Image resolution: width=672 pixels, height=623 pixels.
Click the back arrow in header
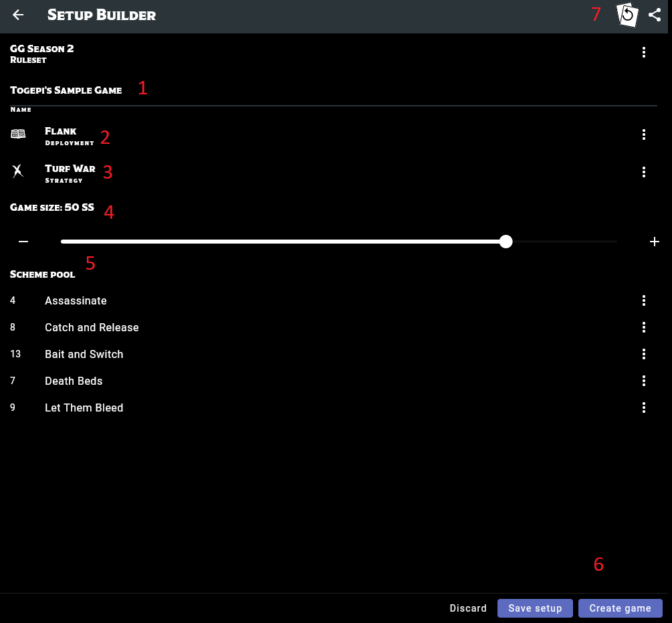pyautogui.click(x=18, y=15)
